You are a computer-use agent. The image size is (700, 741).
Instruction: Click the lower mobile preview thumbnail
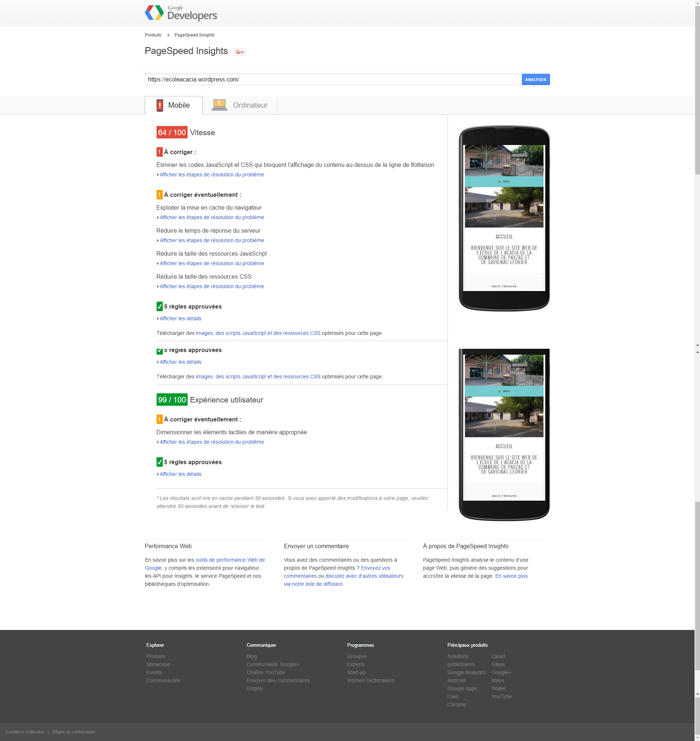pos(504,434)
